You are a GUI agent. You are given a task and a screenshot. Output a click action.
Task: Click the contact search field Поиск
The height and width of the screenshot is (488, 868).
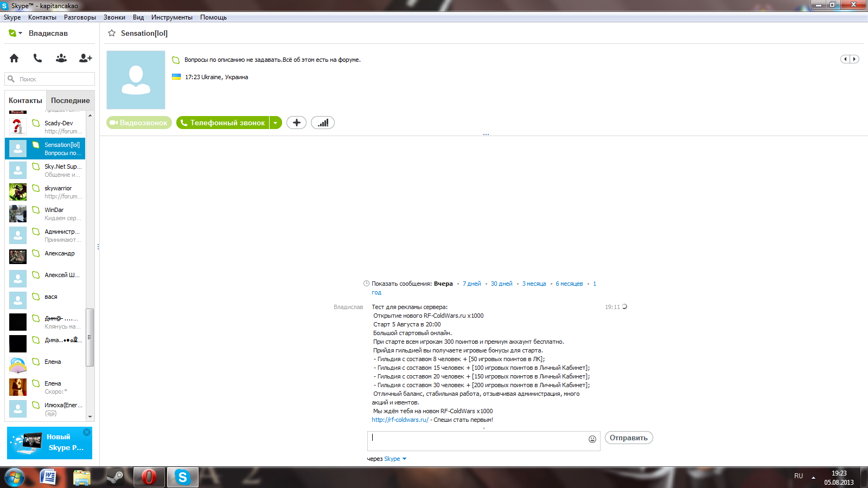click(x=50, y=79)
